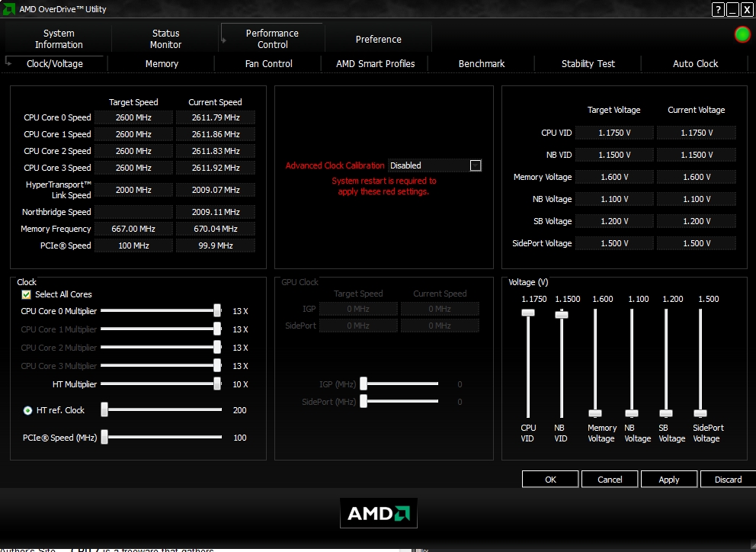The image size is (756, 552).
Task: Select the Performance Control tab
Action: pos(272,39)
